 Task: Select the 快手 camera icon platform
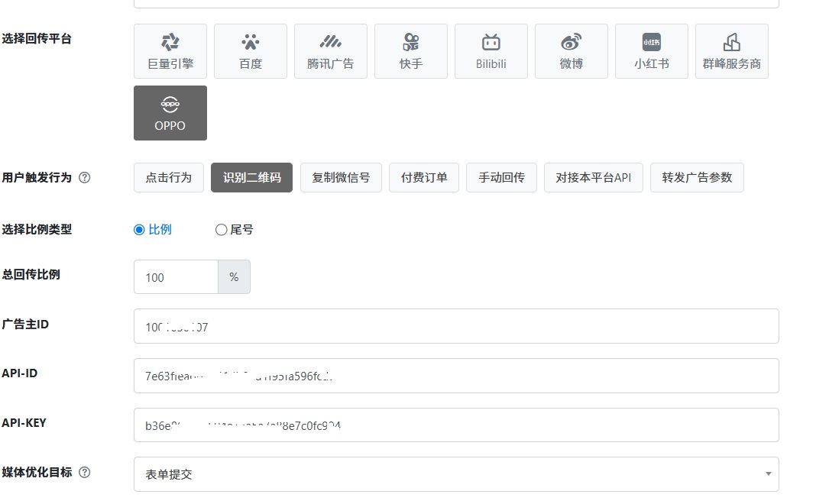410,51
